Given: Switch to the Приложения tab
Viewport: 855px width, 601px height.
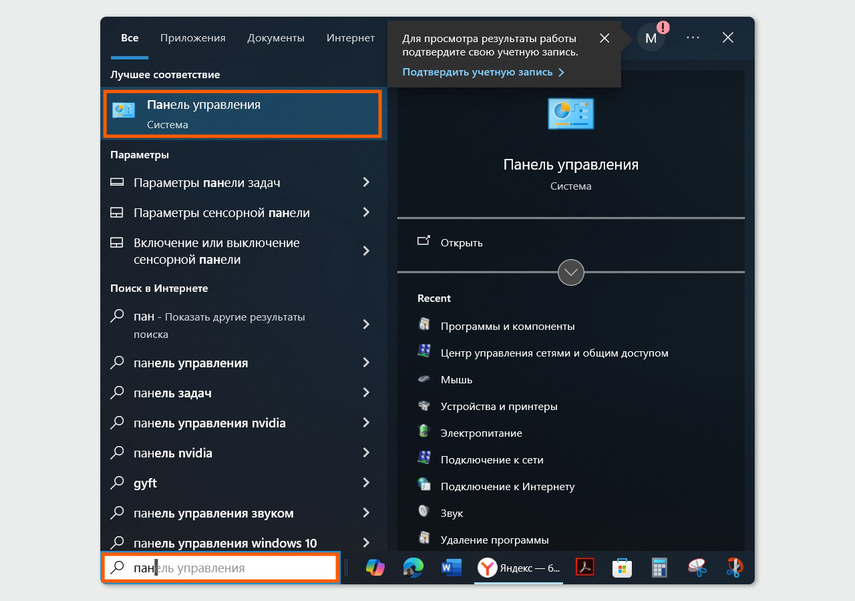Looking at the screenshot, I should coord(193,38).
